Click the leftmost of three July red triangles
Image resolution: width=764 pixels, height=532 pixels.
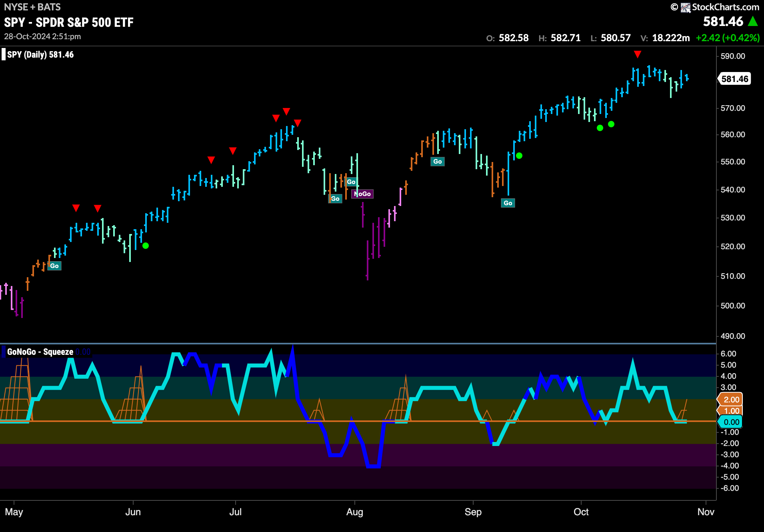tap(276, 118)
